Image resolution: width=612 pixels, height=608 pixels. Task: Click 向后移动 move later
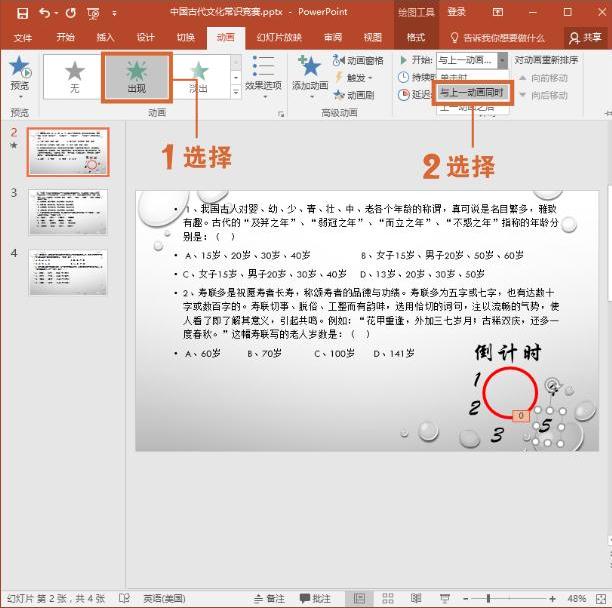543,95
